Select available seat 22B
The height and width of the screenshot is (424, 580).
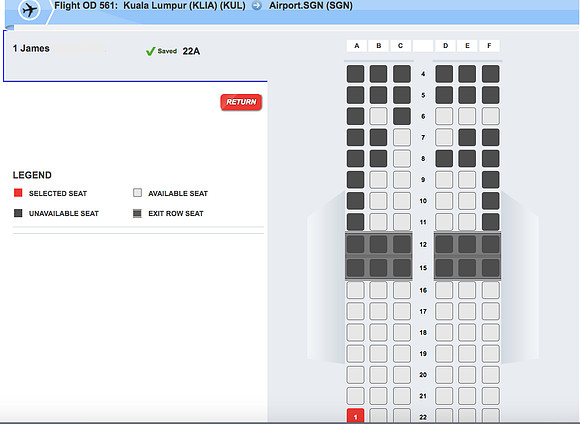(378, 416)
